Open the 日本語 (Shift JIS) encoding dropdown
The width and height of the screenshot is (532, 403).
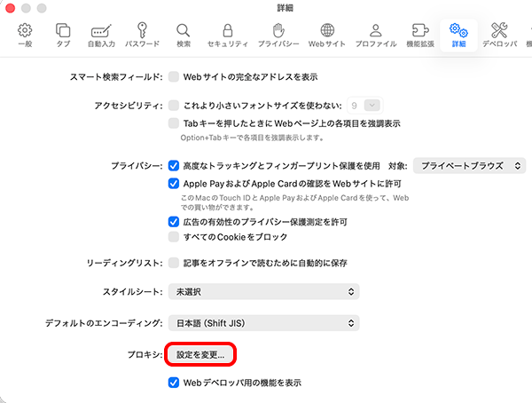point(264,322)
